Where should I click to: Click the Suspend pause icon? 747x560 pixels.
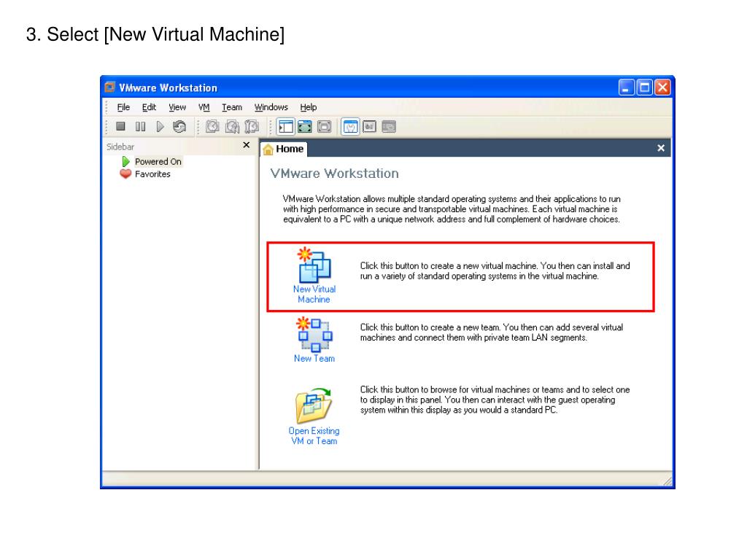[140, 126]
